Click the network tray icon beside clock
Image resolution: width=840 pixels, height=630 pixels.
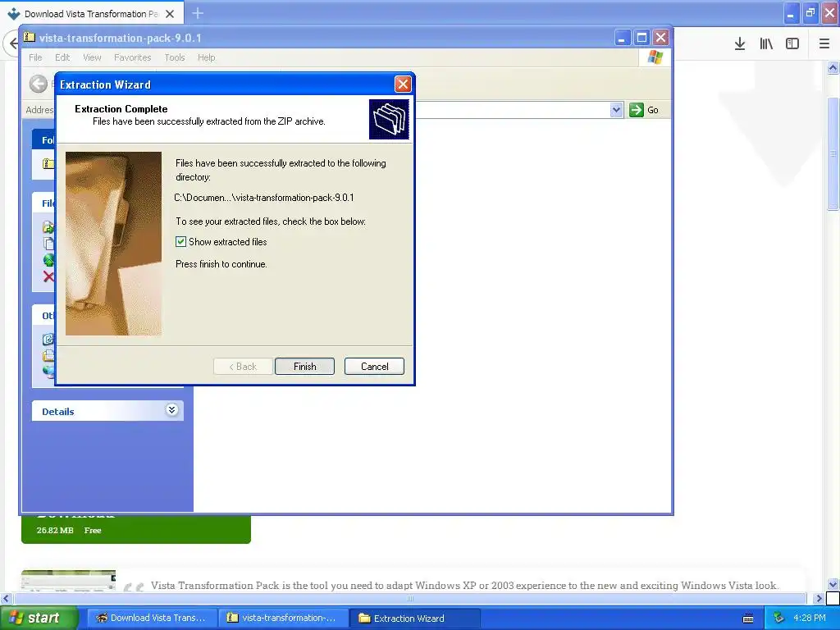click(x=779, y=618)
